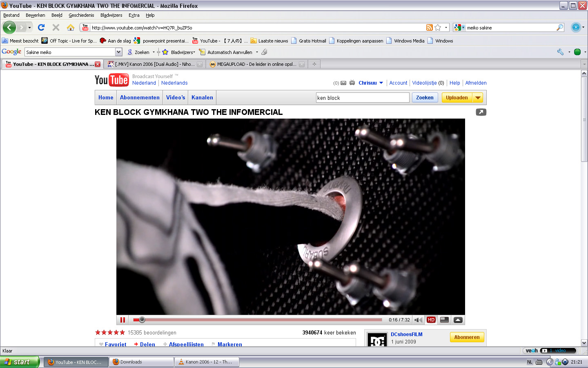Open the Afmelden sign-out link
Image resolution: width=588 pixels, height=368 pixels.
point(476,83)
